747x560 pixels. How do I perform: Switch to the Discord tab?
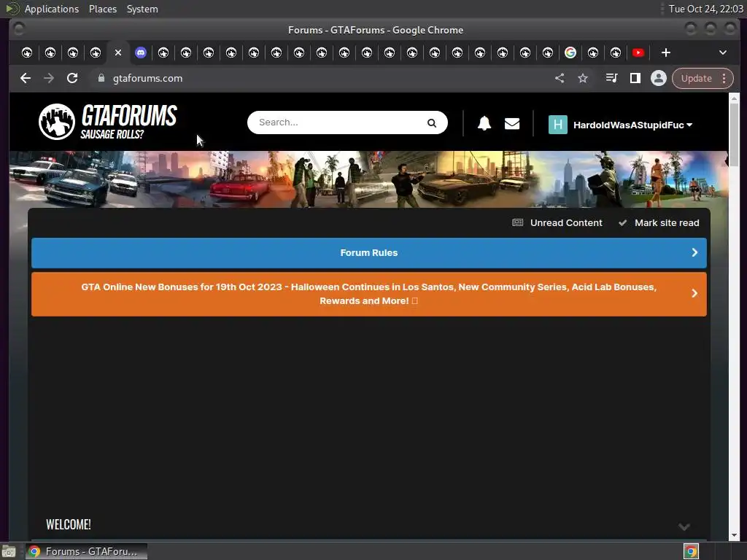tap(141, 52)
